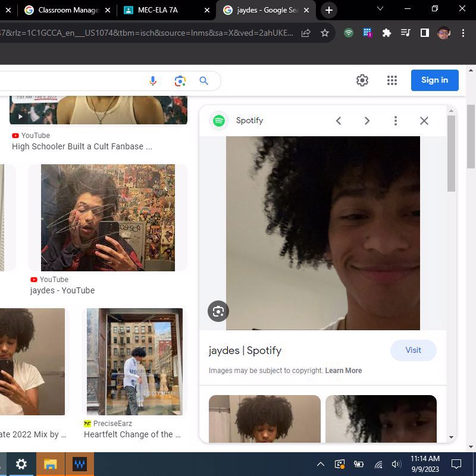Open the Google apps grid
476x476 pixels.
pos(392,80)
